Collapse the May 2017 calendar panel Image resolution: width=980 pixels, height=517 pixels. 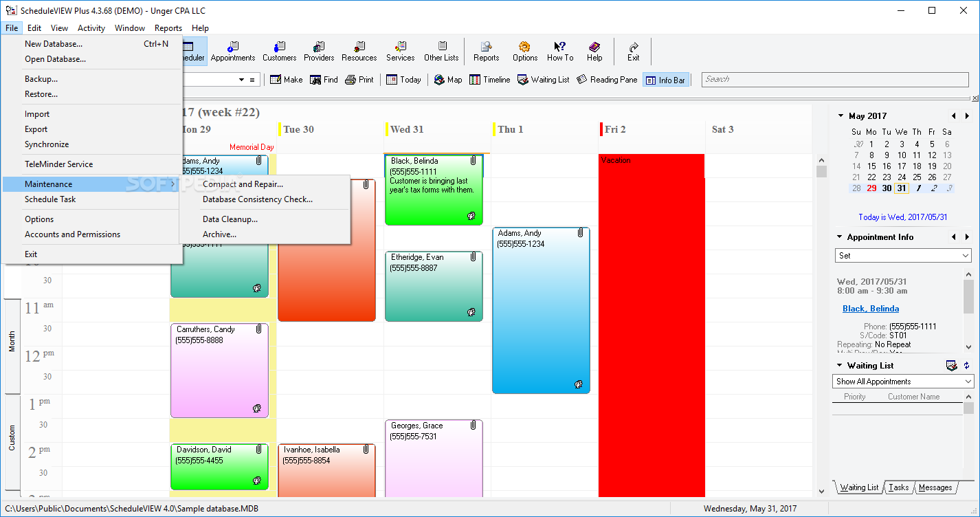pyautogui.click(x=840, y=116)
